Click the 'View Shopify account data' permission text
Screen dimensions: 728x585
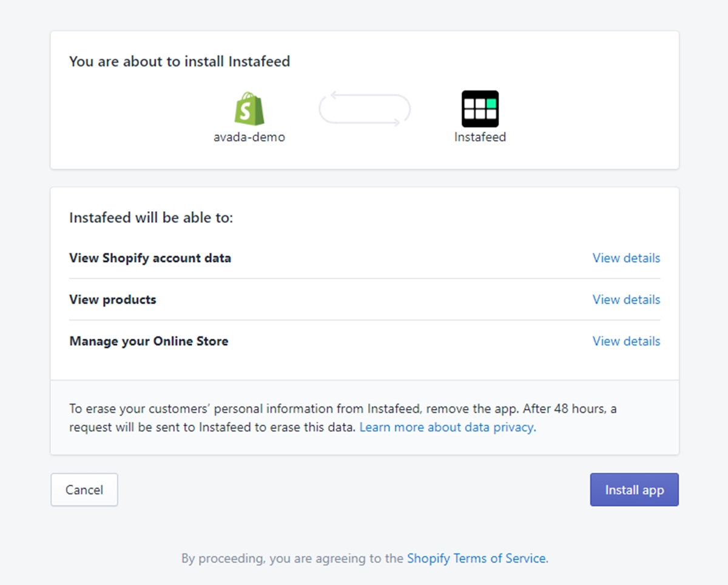click(150, 258)
